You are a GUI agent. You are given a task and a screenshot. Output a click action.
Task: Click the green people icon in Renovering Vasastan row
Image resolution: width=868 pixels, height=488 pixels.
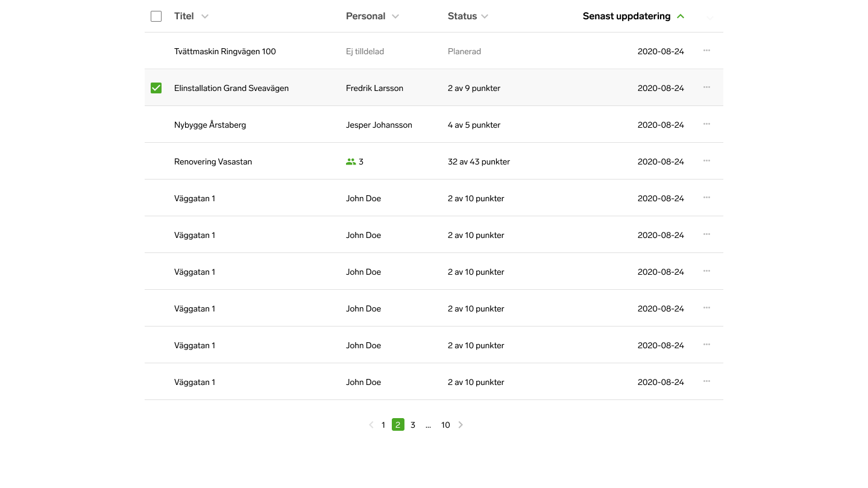[x=351, y=161]
